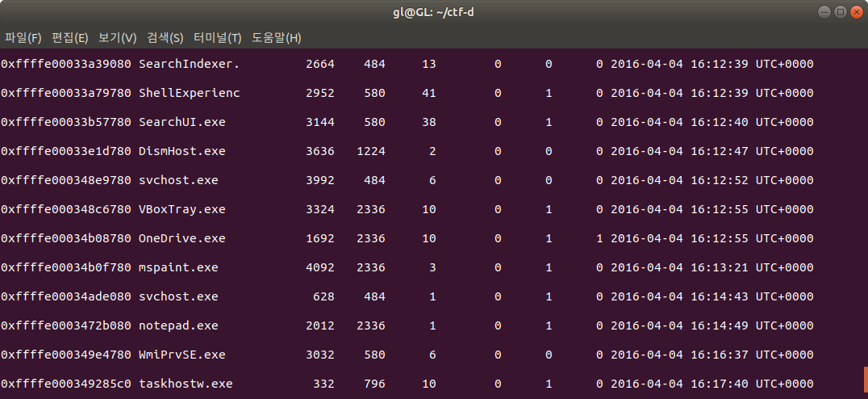The width and height of the screenshot is (868, 399).
Task: Click the offset 0xffffe0003472b080
Action: tap(66, 325)
